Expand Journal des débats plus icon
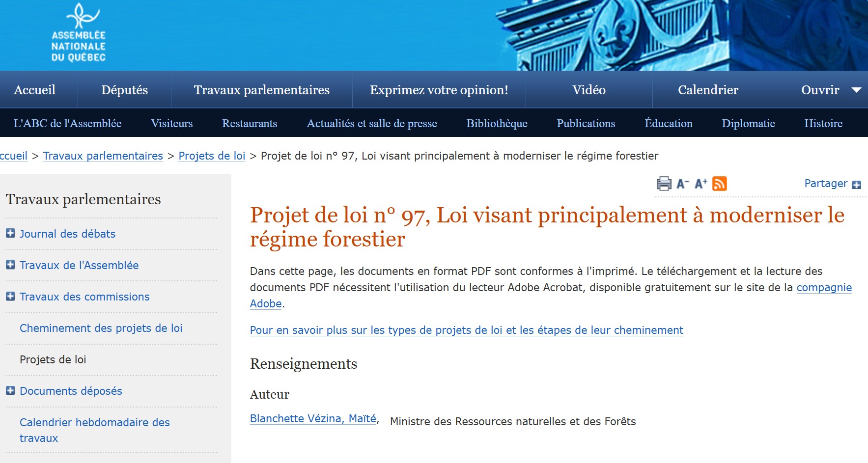This screenshot has width=868, height=463. pos(10,233)
